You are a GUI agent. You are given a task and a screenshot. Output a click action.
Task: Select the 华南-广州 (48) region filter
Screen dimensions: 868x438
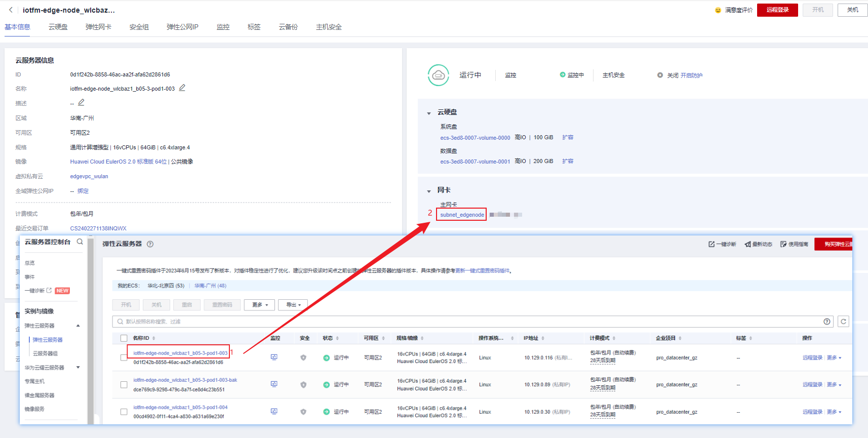pyautogui.click(x=210, y=286)
